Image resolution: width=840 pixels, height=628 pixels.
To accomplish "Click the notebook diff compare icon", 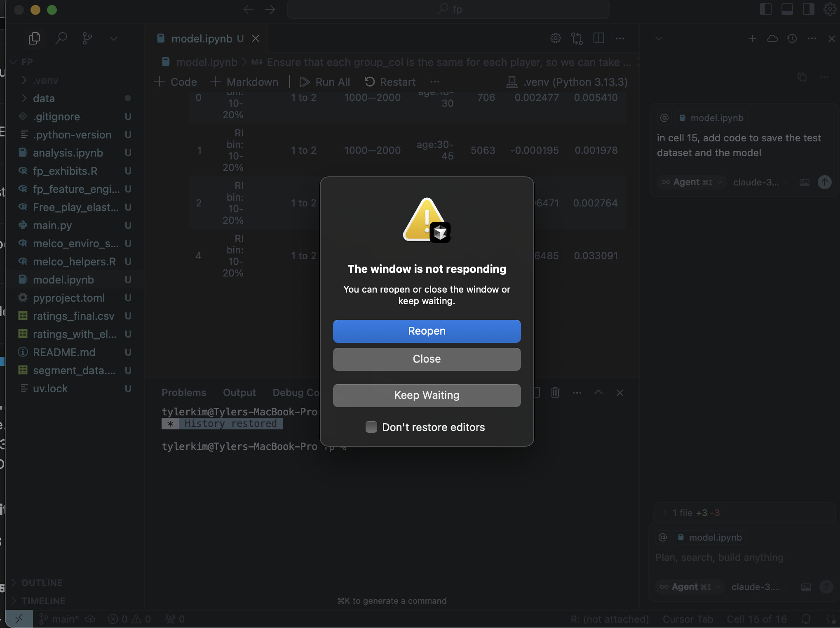I will click(577, 38).
